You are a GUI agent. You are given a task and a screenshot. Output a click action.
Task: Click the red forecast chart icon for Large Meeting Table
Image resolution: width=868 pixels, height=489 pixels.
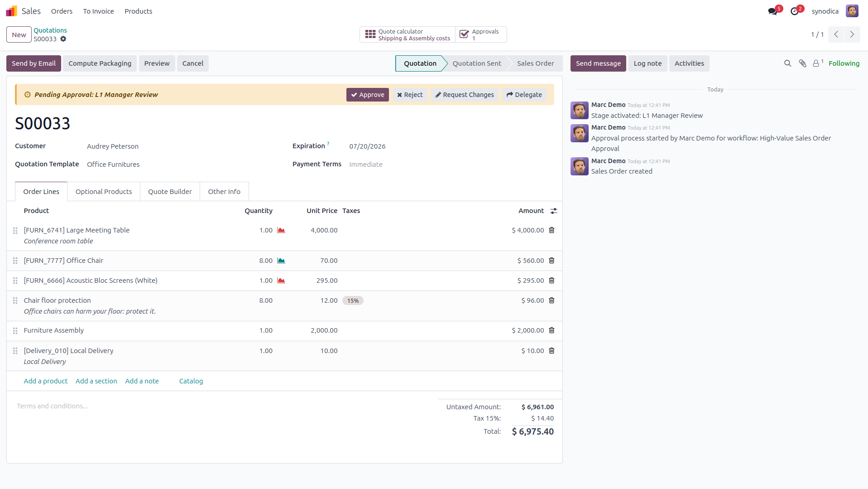[x=281, y=230]
